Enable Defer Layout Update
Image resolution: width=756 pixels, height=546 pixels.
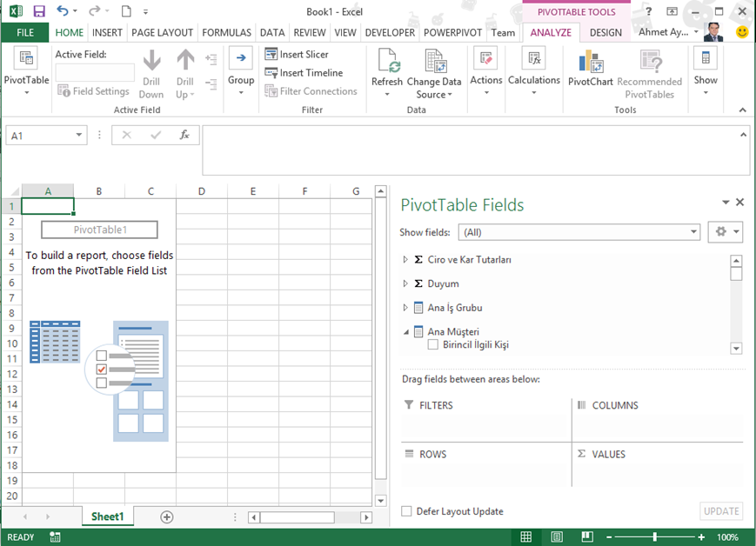[x=406, y=511]
